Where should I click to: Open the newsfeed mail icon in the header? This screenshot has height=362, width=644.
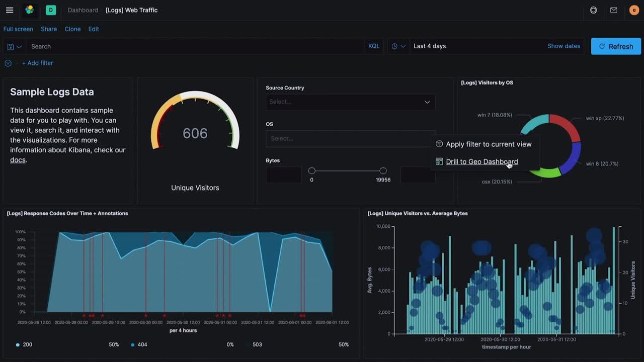614,10
